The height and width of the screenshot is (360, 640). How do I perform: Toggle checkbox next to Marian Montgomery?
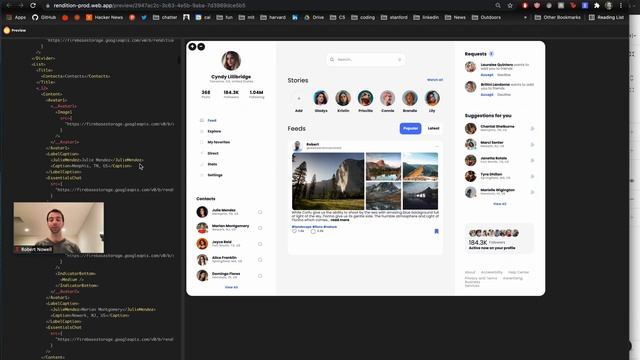(260, 228)
